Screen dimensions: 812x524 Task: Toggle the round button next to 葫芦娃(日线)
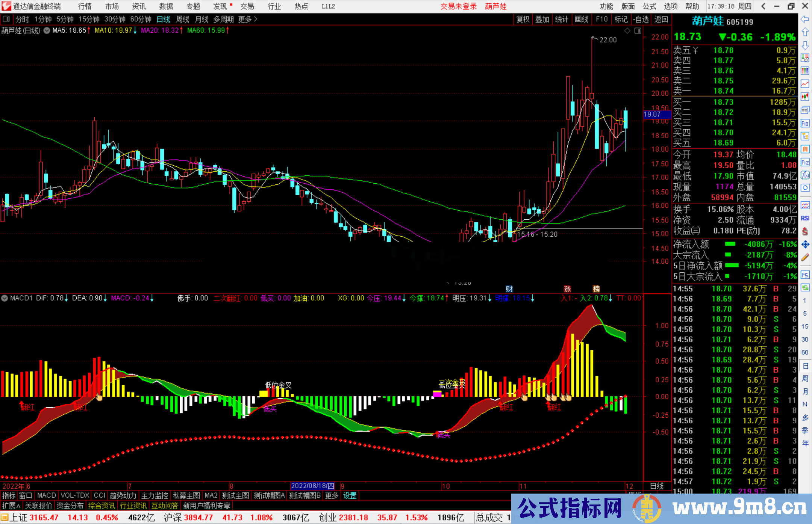pyautogui.click(x=47, y=31)
